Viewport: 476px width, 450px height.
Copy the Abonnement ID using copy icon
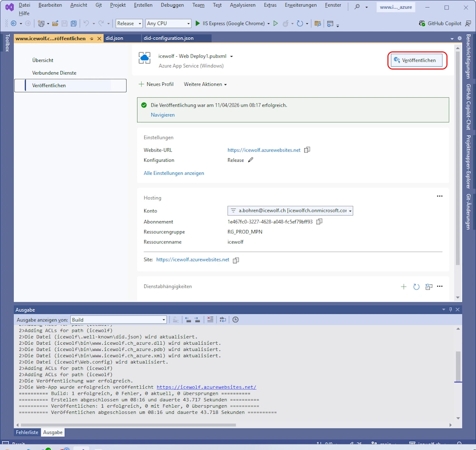click(319, 222)
